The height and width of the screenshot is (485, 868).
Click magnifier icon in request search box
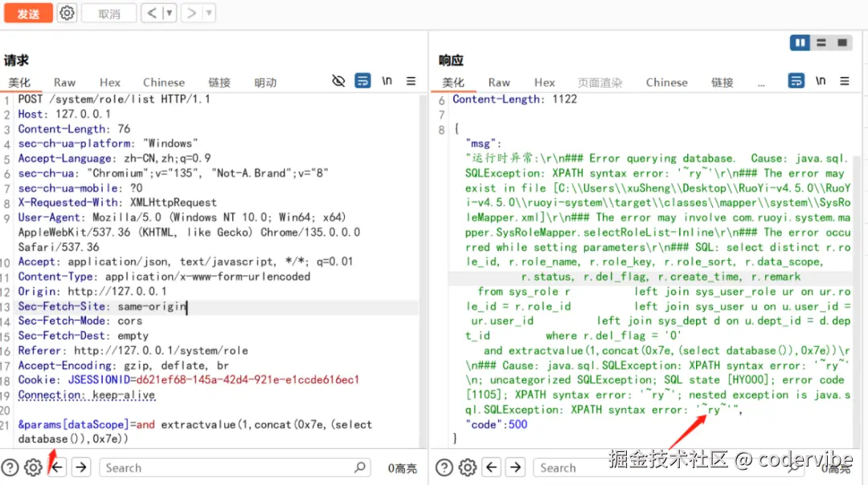coord(360,468)
